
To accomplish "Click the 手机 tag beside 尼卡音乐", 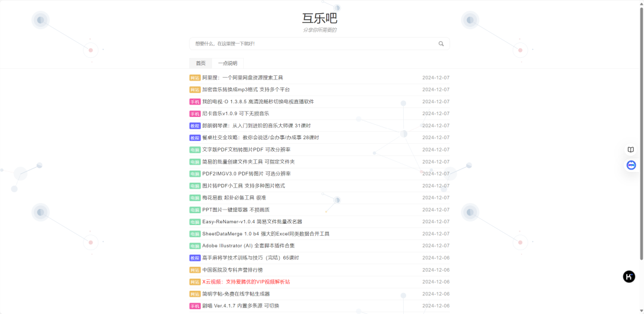I will [195, 113].
